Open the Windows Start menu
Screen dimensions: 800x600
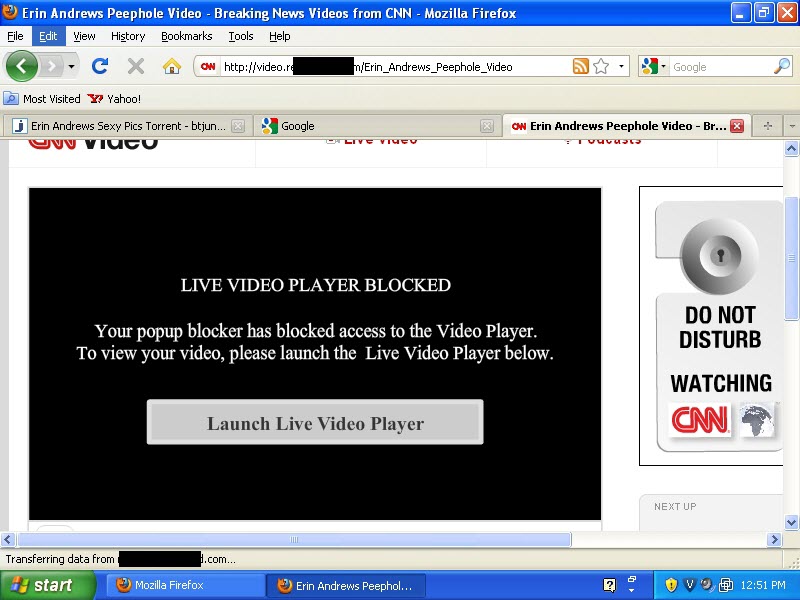(48, 585)
